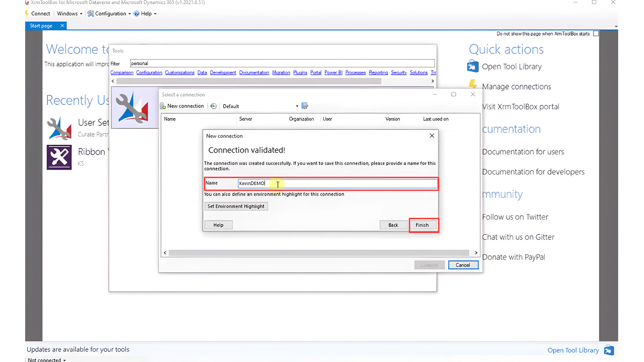Click the Security category link

click(x=399, y=73)
